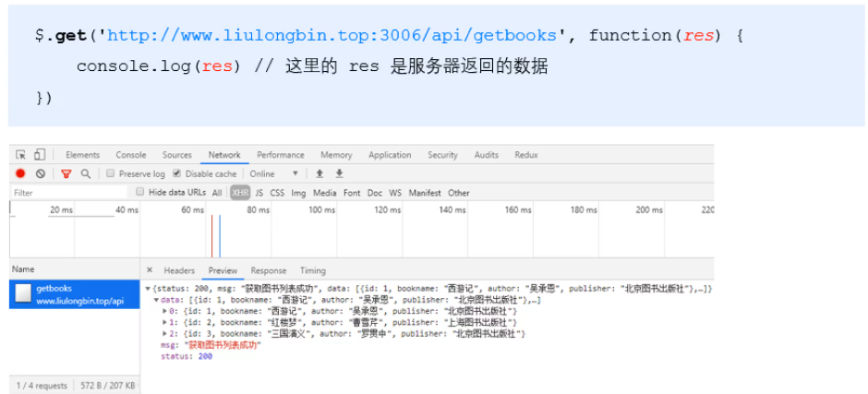Close the request details panel

[x=151, y=270]
